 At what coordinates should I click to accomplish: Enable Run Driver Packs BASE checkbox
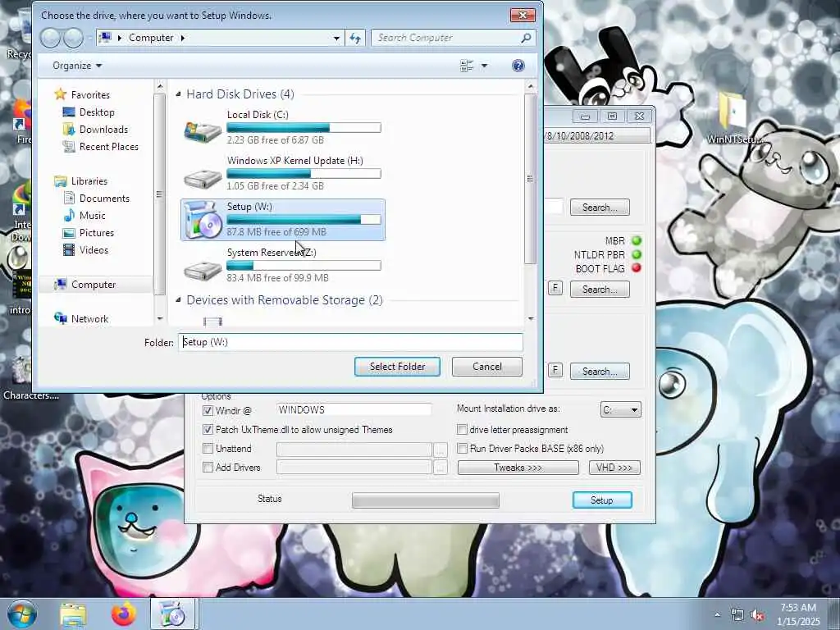pyautogui.click(x=462, y=449)
